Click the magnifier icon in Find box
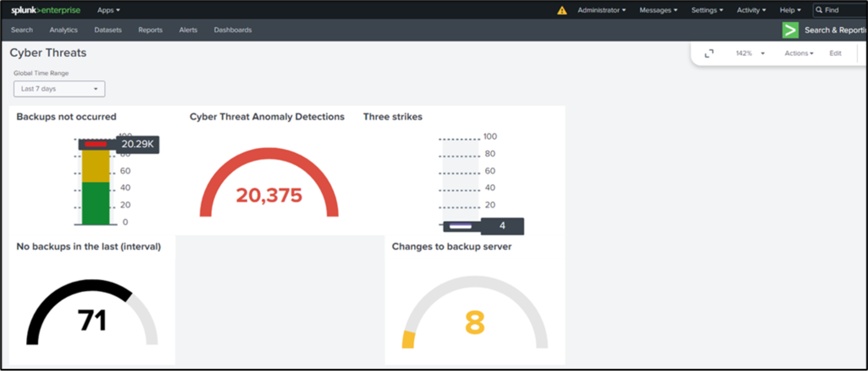This screenshot has height=371, width=868. tap(819, 10)
